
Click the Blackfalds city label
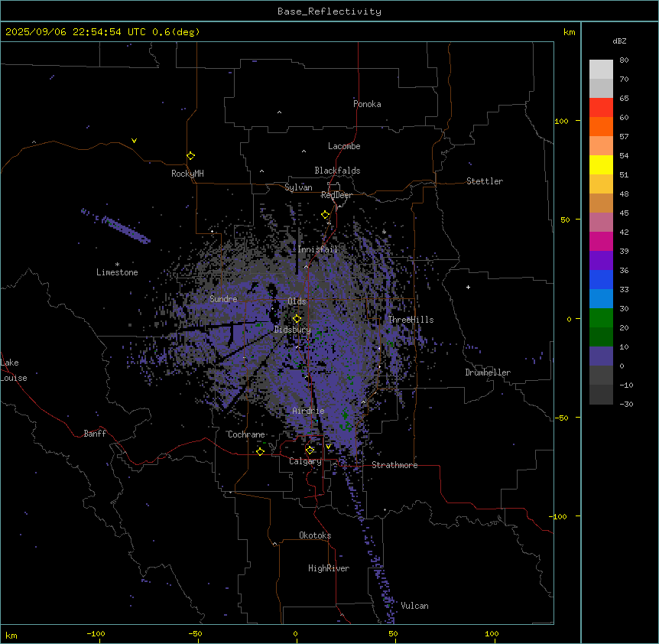pos(337,171)
